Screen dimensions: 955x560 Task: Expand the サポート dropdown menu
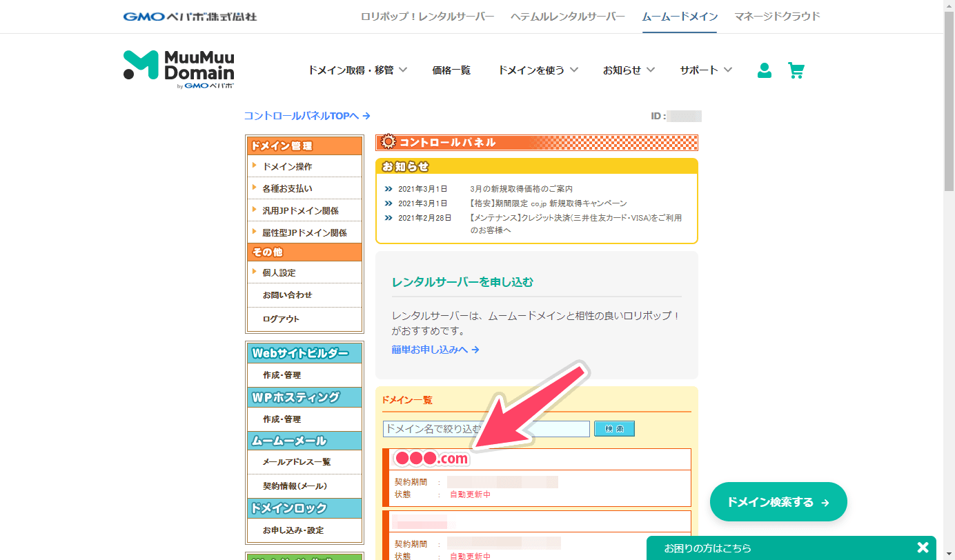tap(706, 70)
